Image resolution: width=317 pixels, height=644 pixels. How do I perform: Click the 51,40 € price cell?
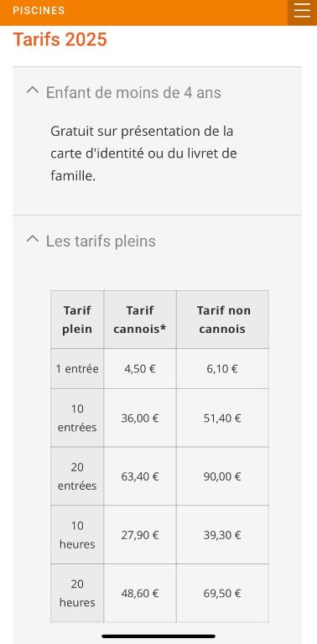coord(223,418)
